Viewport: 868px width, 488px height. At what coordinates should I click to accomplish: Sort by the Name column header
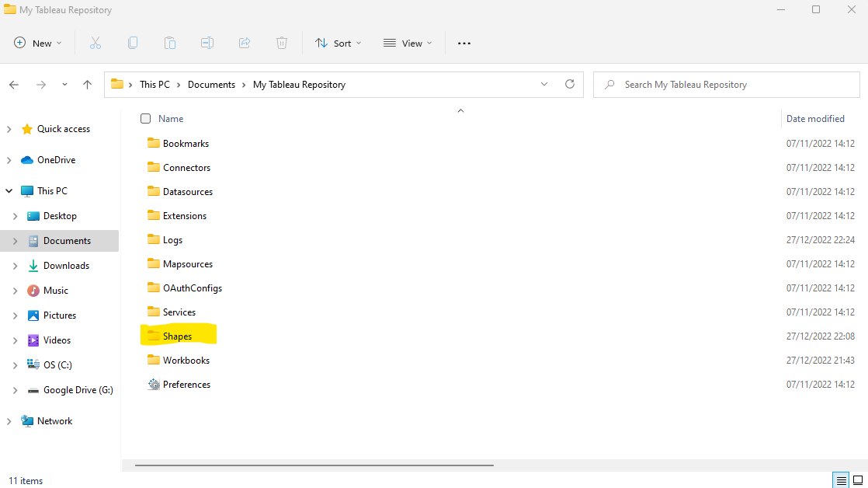click(x=171, y=119)
